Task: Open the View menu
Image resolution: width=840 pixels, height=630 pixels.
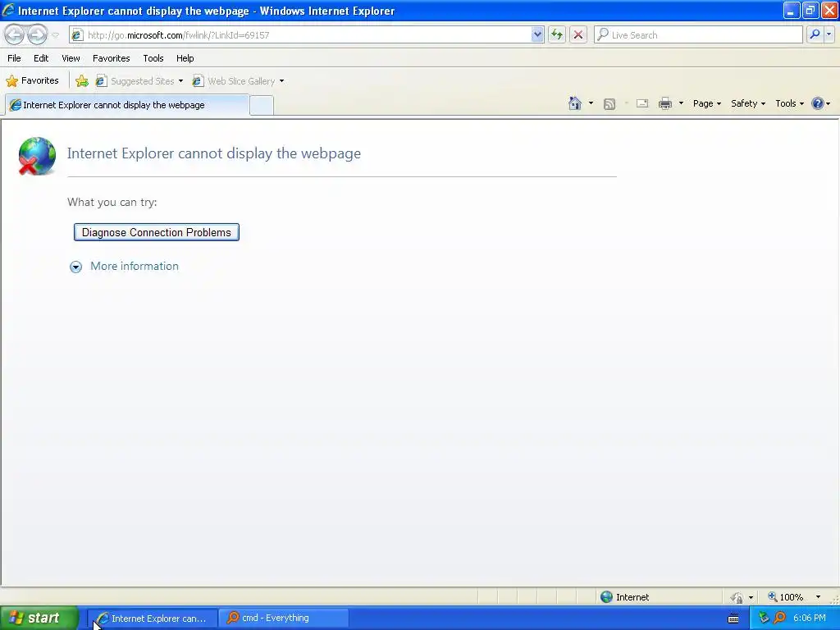Action: tap(71, 58)
